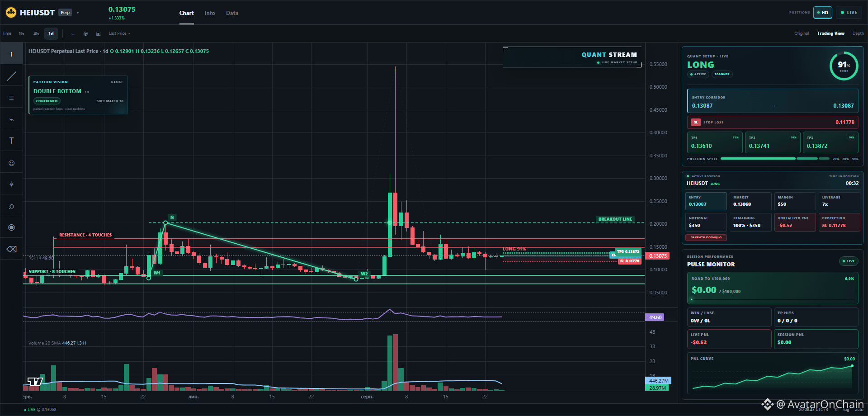Image resolution: width=868 pixels, height=416 pixels.
Task: Open the HEIUSDT symbol dropdown arrow
Action: [x=78, y=13]
